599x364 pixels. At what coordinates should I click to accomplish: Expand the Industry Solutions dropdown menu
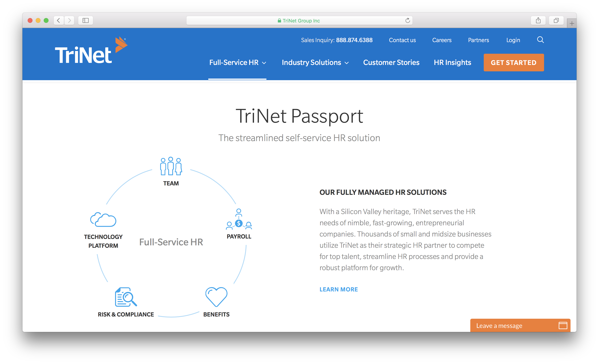click(x=315, y=62)
